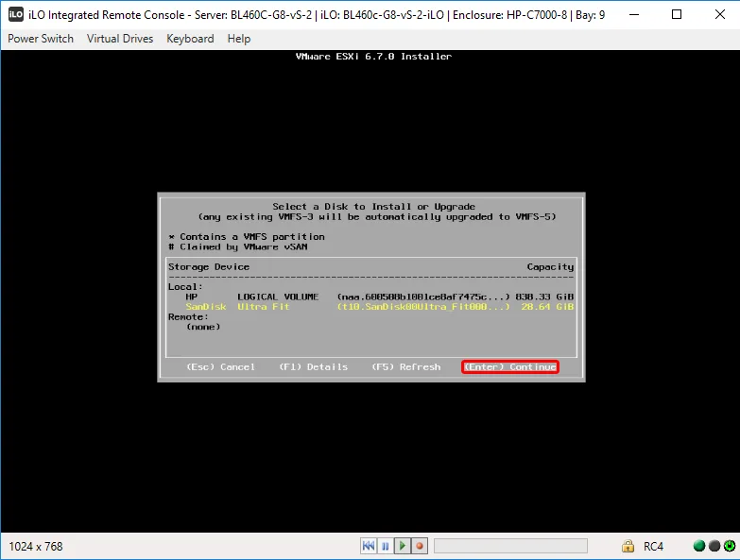Click the 1024 x 768 resolution text
This screenshot has height=560, width=740.
[36, 547]
